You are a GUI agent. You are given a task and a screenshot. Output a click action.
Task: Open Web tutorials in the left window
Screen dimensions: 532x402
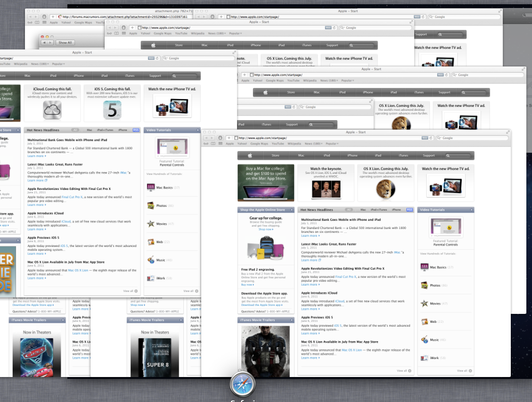(x=158, y=242)
